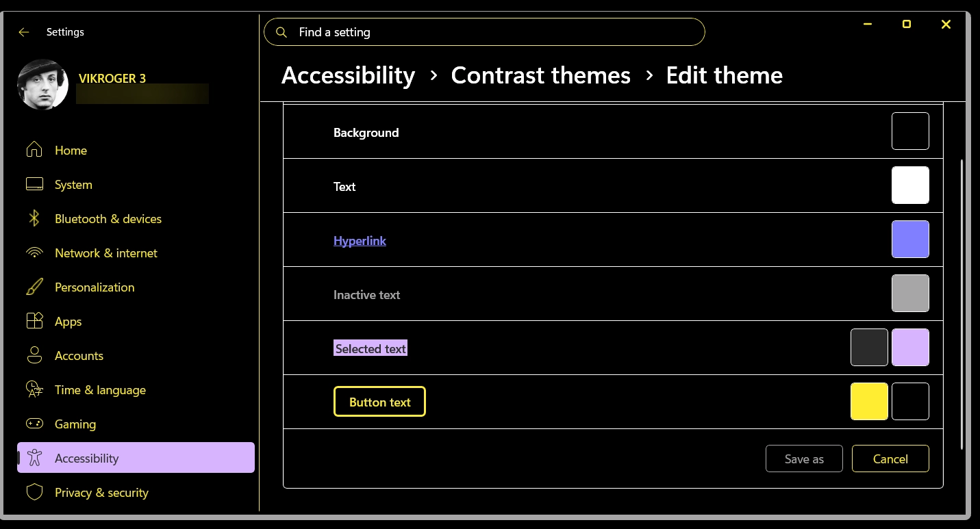Select the Home icon in sidebar
Image resolution: width=980 pixels, height=529 pixels.
[x=34, y=150]
